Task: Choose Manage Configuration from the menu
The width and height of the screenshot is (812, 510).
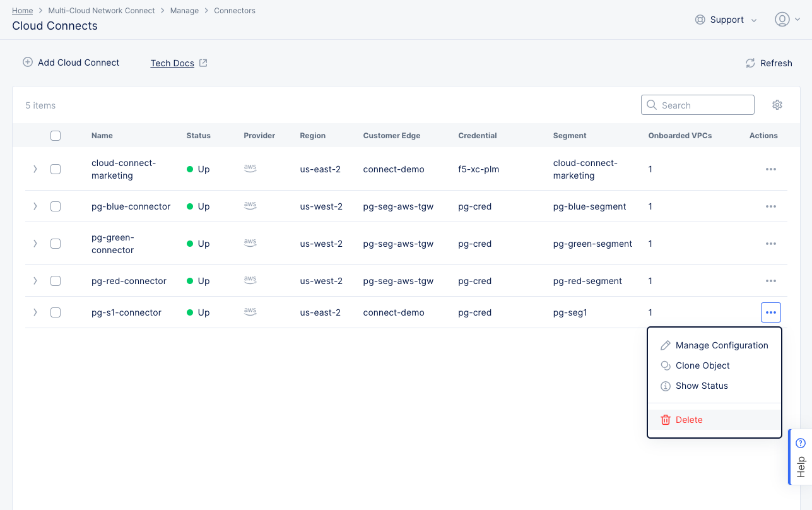Action: (x=721, y=345)
